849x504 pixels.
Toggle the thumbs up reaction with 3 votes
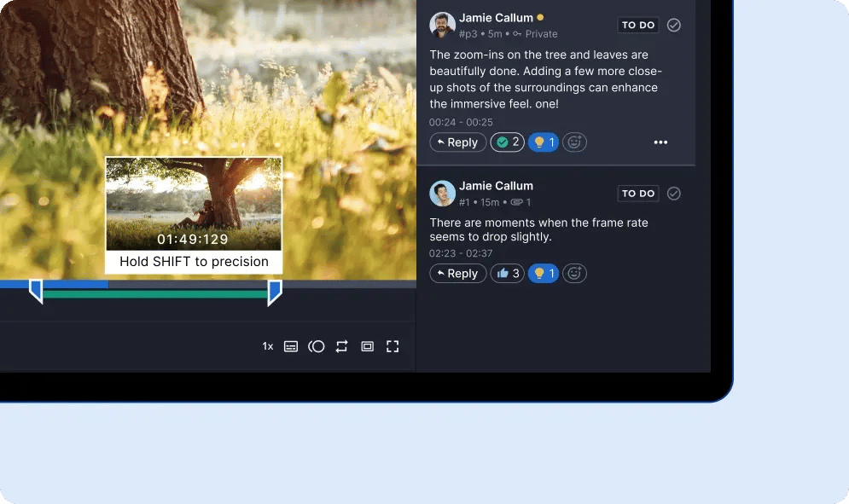[x=508, y=274]
